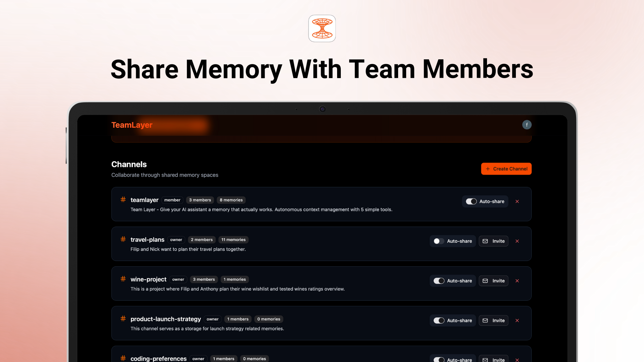Delete the travel-plans channel with red X
Screen dimensions: 644x362
[x=517, y=241]
